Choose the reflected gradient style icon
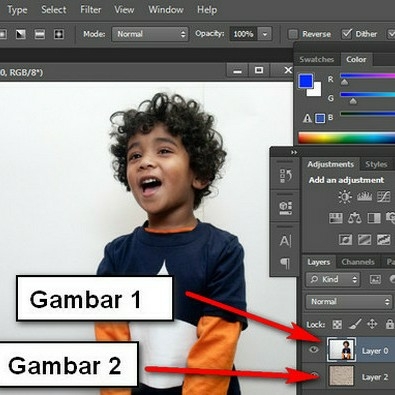 [40, 34]
